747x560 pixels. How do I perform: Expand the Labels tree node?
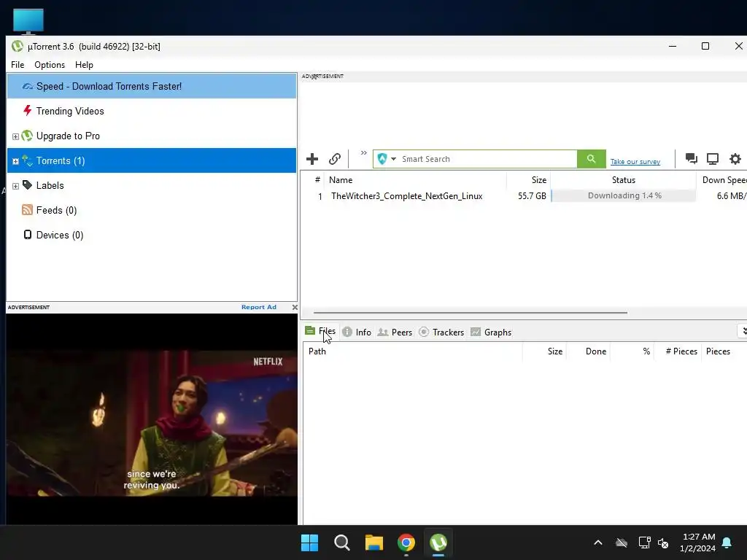[15, 186]
